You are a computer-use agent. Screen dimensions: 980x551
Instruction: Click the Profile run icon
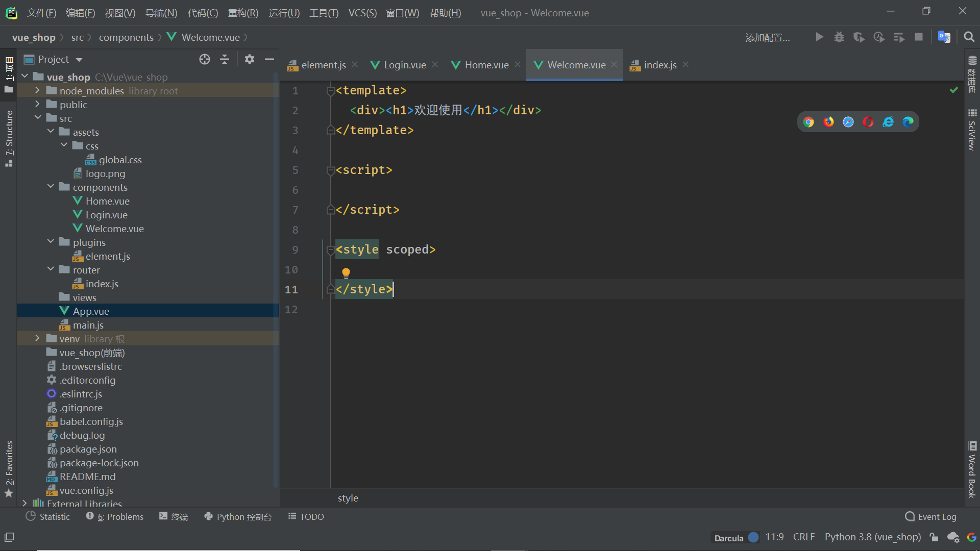[879, 37]
